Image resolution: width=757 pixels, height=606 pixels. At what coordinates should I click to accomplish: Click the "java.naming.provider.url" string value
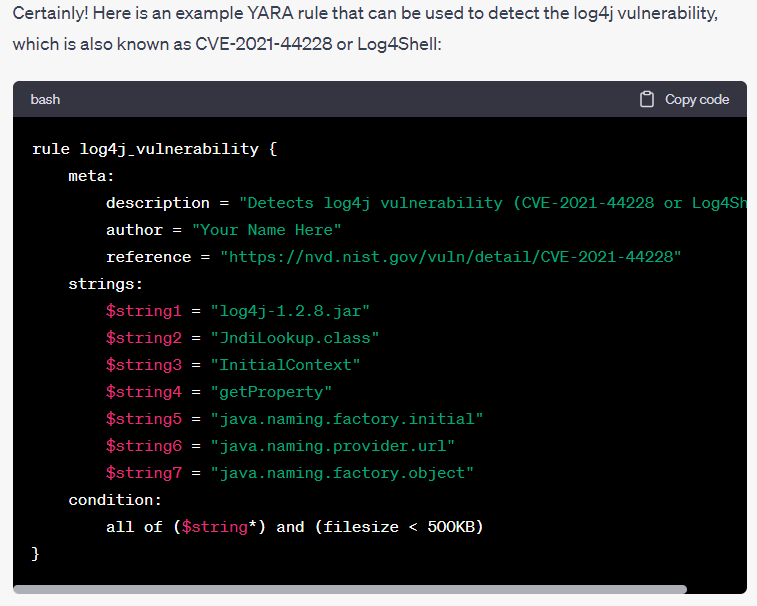click(333, 446)
